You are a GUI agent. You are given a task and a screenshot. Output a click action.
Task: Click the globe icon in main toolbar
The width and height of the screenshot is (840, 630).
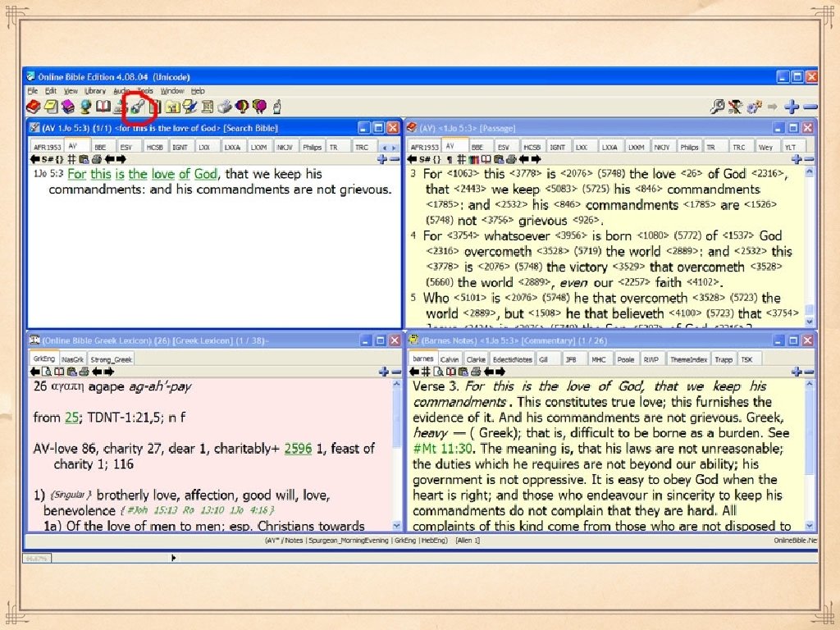click(x=85, y=107)
